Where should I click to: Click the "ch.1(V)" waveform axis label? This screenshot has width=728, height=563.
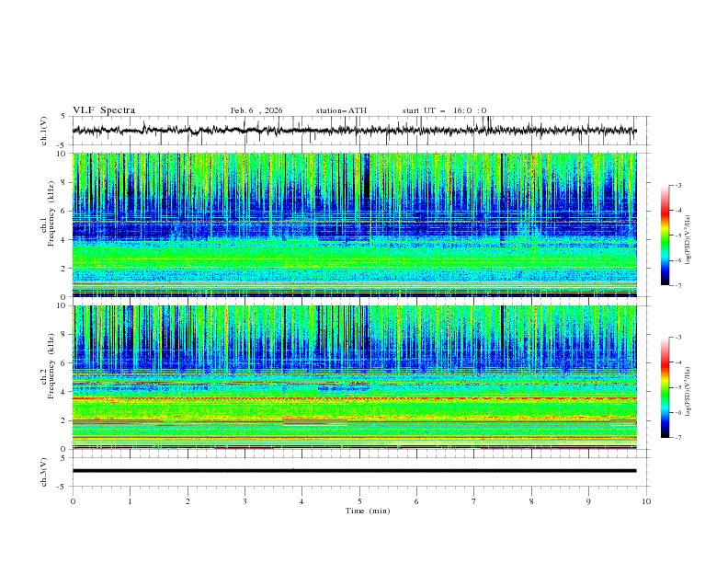[44, 131]
